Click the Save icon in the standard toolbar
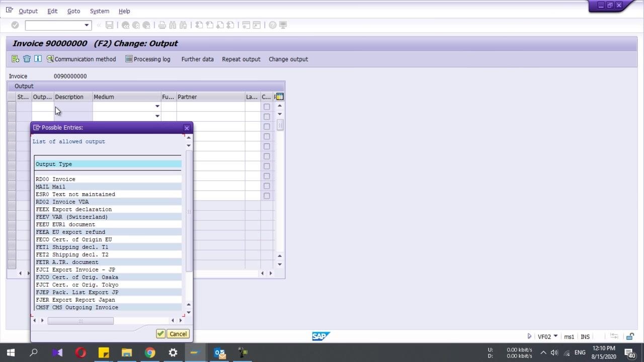The width and height of the screenshot is (644, 362). click(109, 25)
